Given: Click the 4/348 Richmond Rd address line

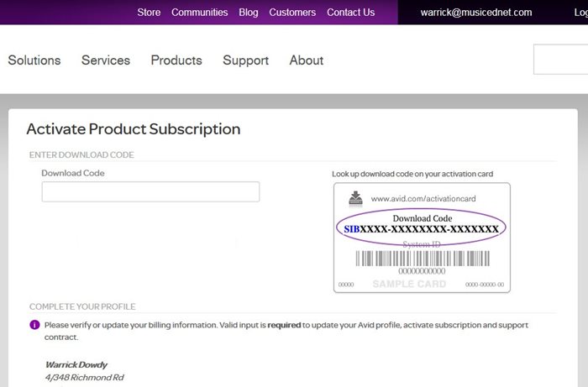Looking at the screenshot, I should pyautogui.click(x=84, y=377).
